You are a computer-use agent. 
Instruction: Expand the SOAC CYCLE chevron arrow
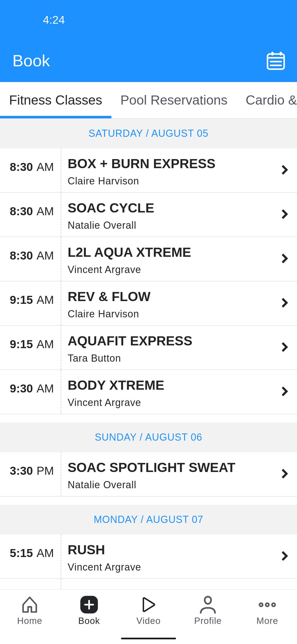pyautogui.click(x=285, y=214)
